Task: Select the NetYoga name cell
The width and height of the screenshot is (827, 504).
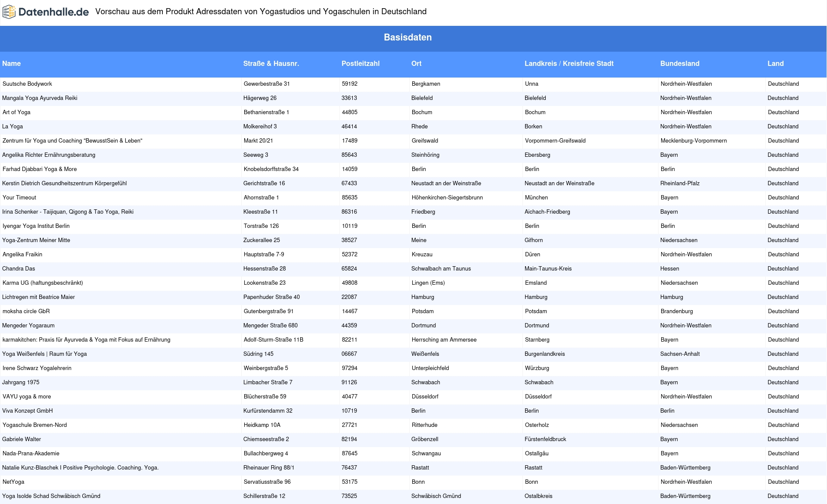Action: 13,482
